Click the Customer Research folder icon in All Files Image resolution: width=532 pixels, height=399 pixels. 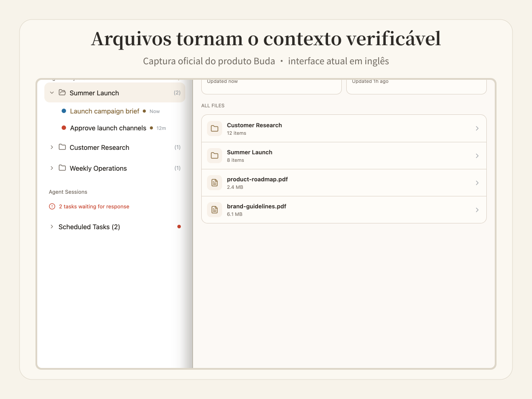click(x=215, y=129)
